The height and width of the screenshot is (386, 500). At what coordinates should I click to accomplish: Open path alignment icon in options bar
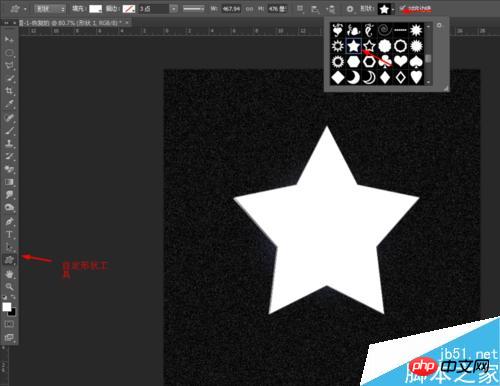point(315,9)
